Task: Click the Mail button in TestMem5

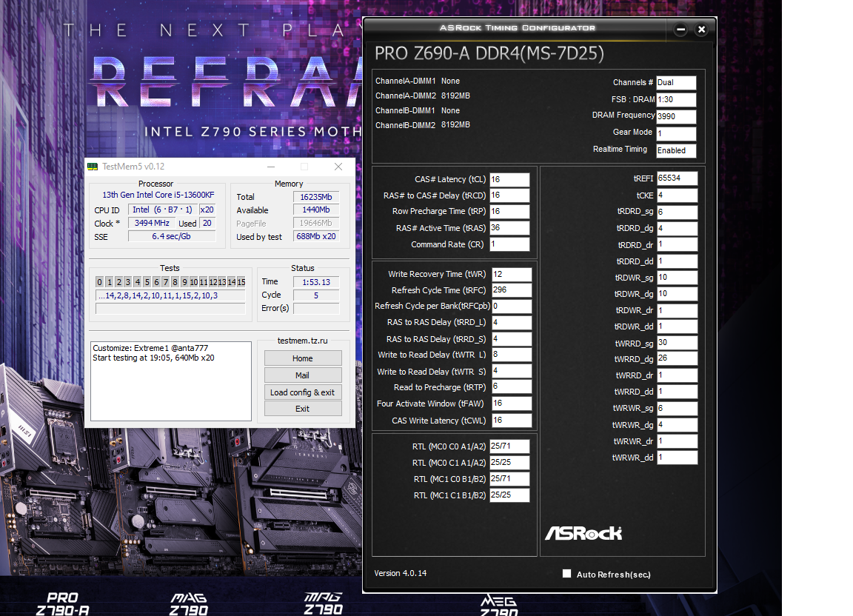Action: [303, 375]
